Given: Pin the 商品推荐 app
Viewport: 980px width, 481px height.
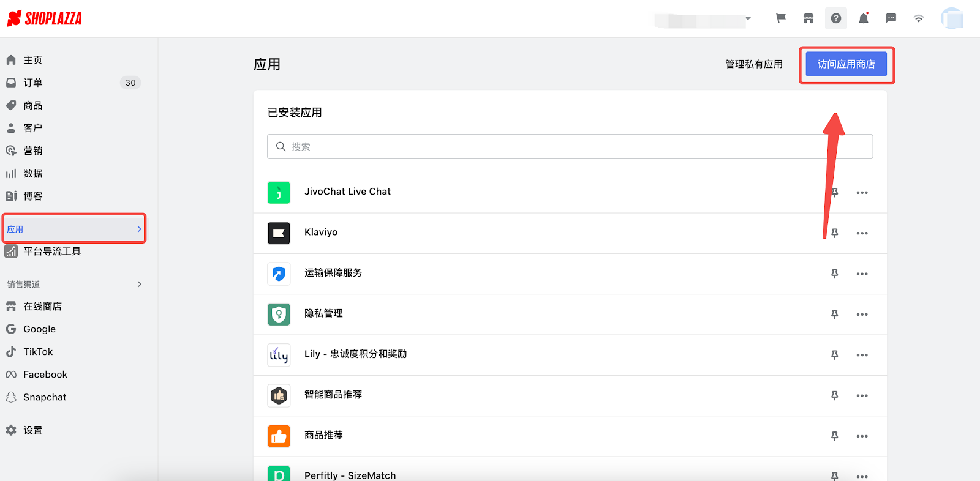Looking at the screenshot, I should point(834,436).
